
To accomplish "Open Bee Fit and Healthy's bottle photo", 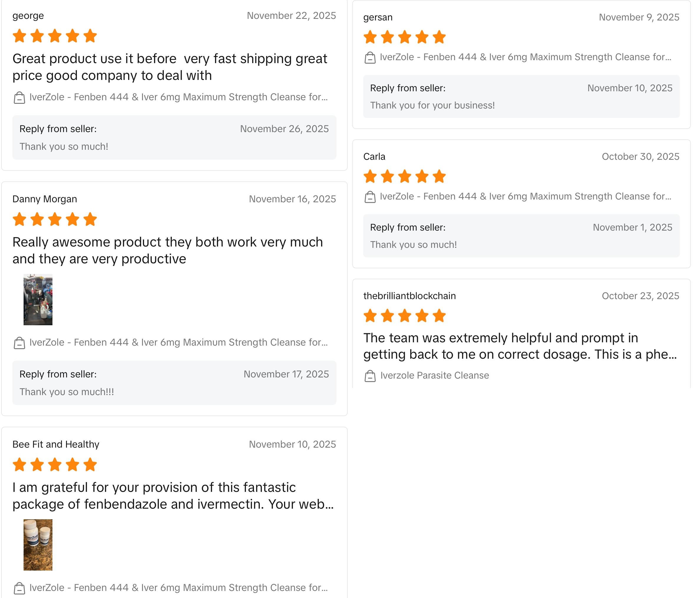I will click(x=38, y=545).
